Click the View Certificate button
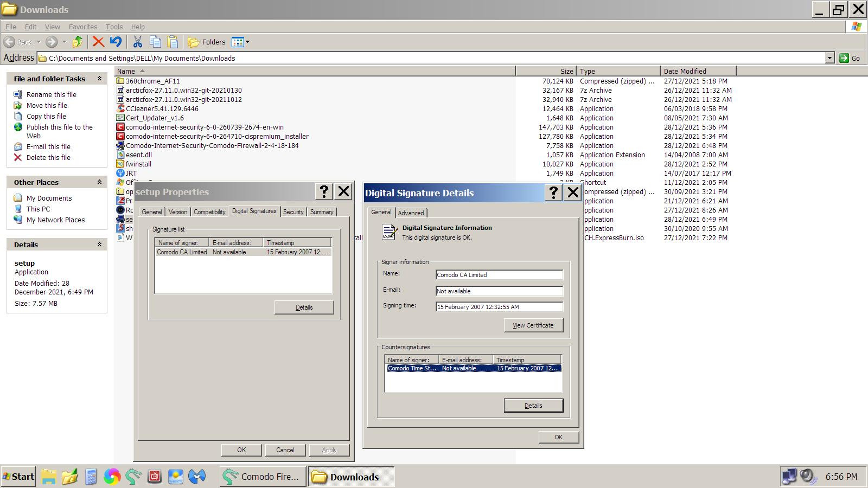 533,325
